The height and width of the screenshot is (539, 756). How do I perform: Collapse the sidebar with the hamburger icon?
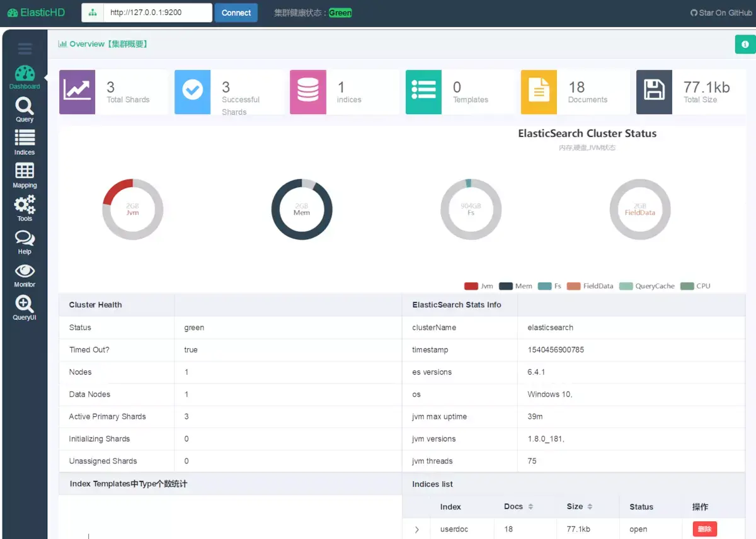25,48
